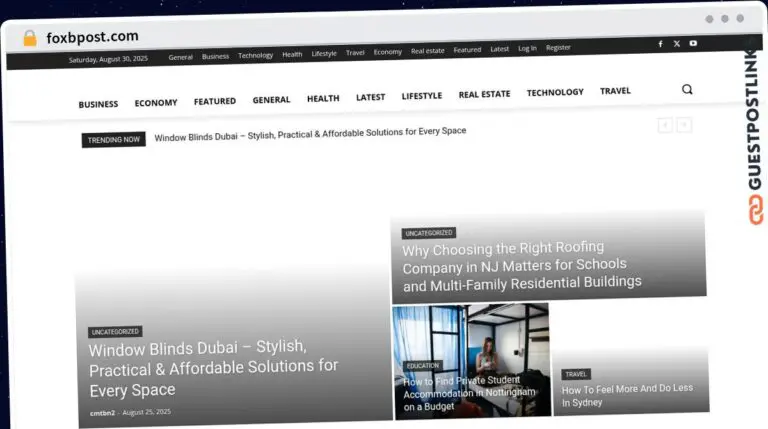Open the Business main menu item

pos(98,104)
